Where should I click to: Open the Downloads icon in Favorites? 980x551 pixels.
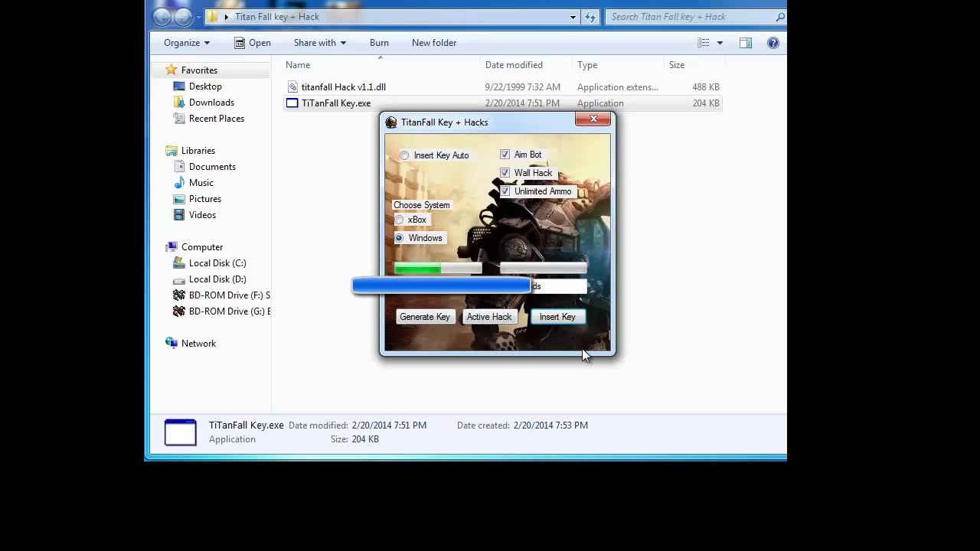pos(179,103)
